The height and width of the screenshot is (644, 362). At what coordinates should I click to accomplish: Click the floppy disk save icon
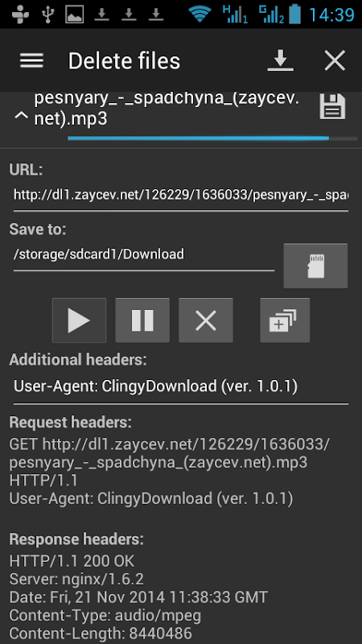(332, 106)
